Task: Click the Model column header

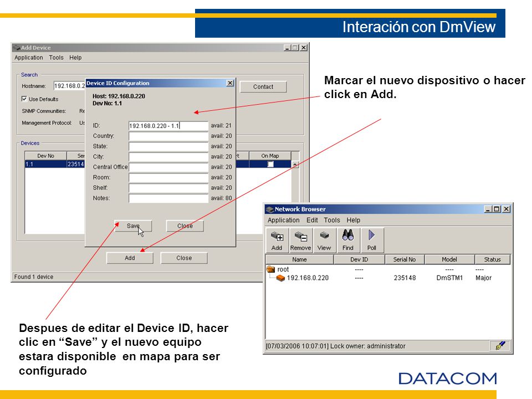Action: (449, 259)
